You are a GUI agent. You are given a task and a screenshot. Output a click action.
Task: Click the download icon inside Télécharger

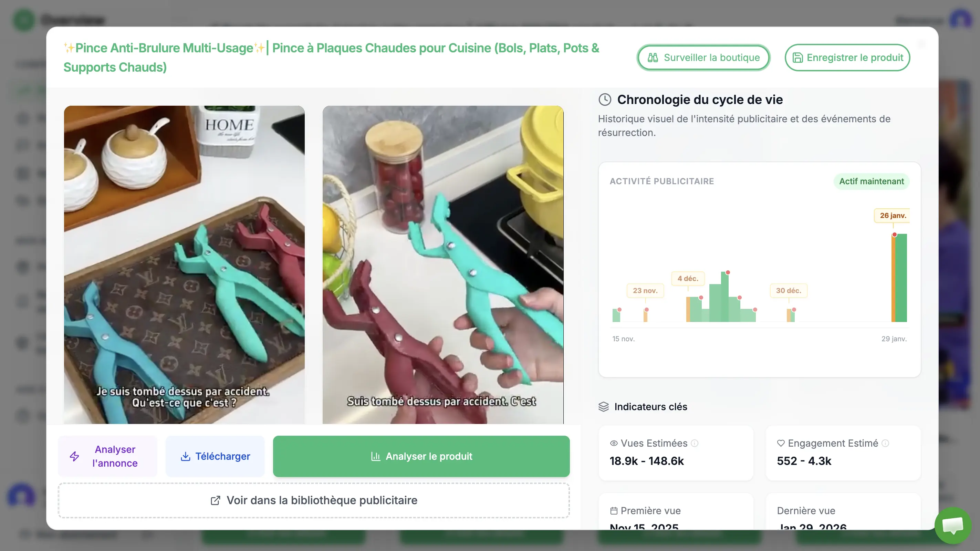(185, 456)
